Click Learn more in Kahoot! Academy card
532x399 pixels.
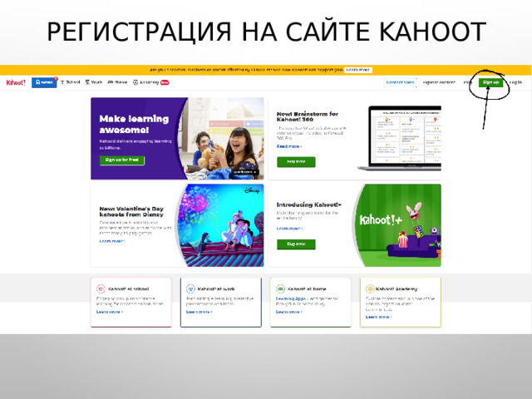pyautogui.click(x=379, y=317)
